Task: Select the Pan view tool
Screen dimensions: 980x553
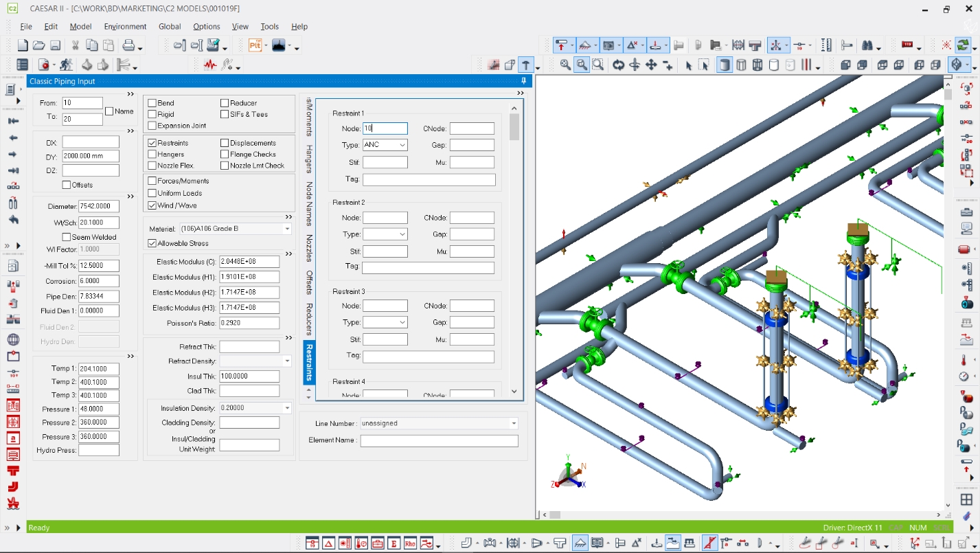Action: (x=651, y=65)
